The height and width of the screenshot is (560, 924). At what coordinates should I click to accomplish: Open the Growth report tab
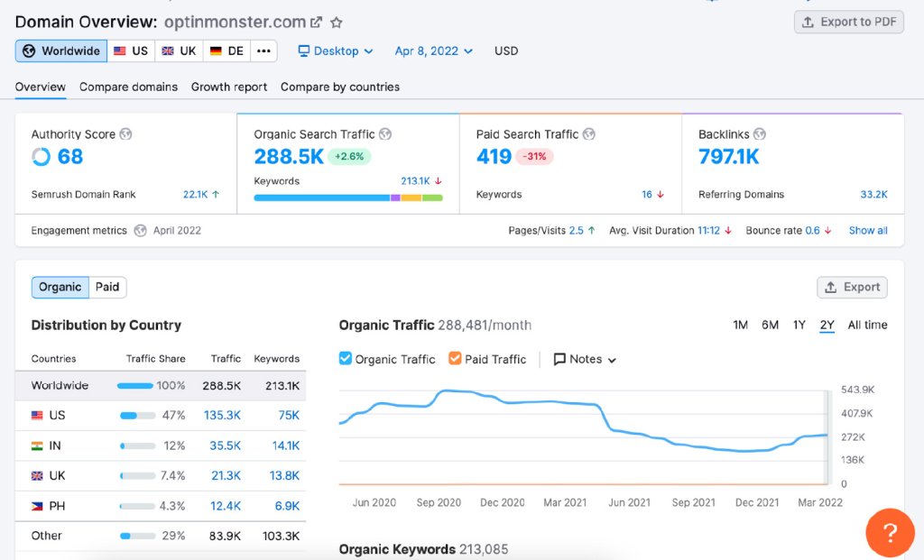pos(228,87)
